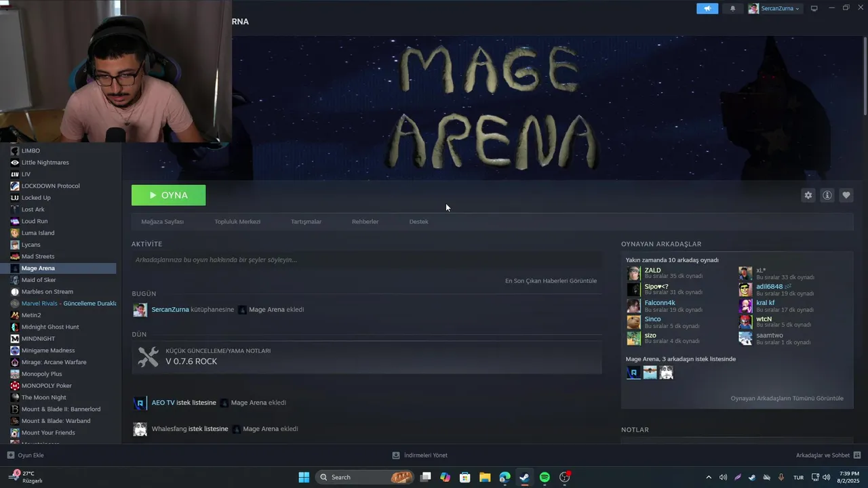Screen dimensions: 868x488
Task: Open File Explorer from the taskbar
Action: click(x=485, y=477)
